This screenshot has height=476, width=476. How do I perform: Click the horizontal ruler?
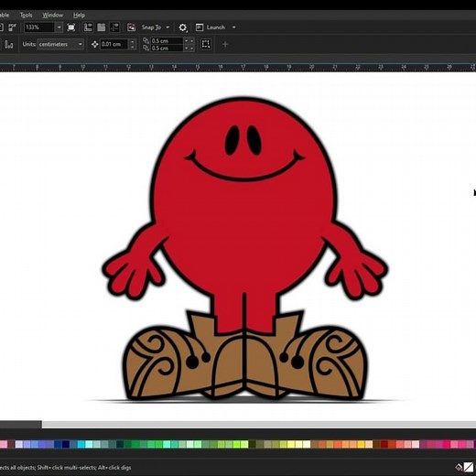coord(238,67)
